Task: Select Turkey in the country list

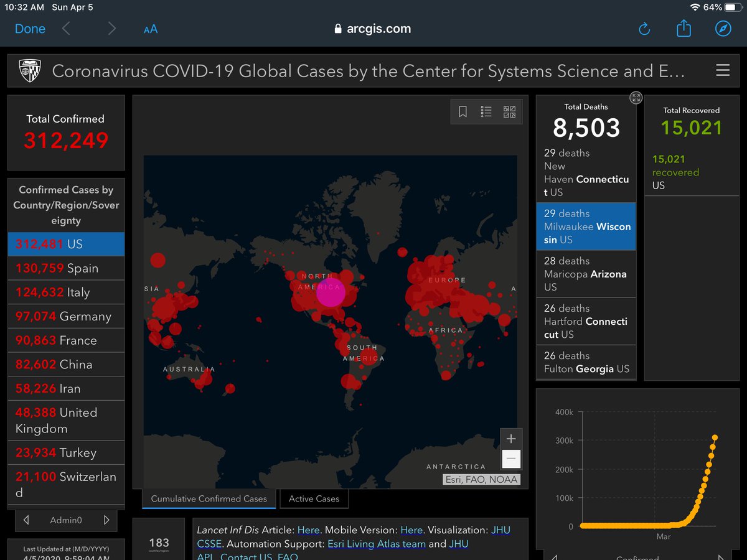Action: tap(66, 452)
